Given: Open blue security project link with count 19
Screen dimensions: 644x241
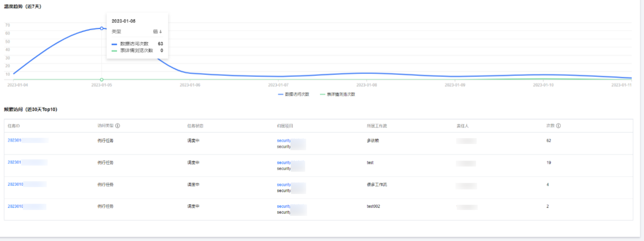Looking at the screenshot, I should tap(284, 163).
